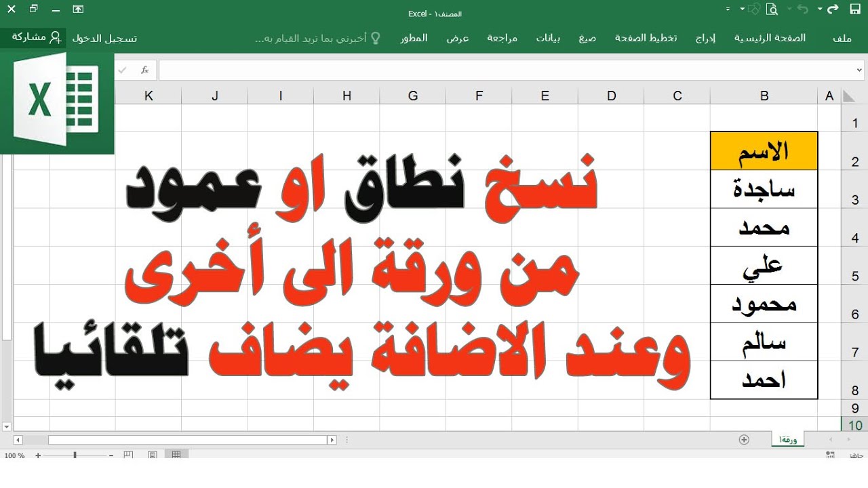This screenshot has height=488, width=868.
Task: Click the Undo arrow icon
Action: pos(804,9)
